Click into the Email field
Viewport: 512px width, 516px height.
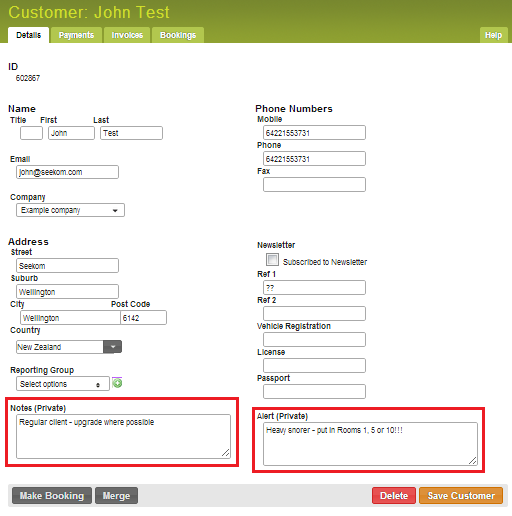click(67, 172)
